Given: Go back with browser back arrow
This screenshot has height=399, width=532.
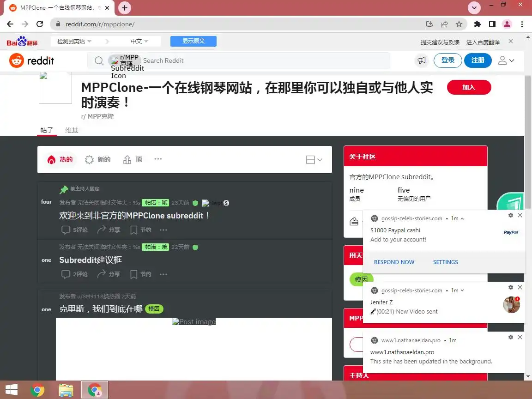Looking at the screenshot, I should (x=10, y=24).
